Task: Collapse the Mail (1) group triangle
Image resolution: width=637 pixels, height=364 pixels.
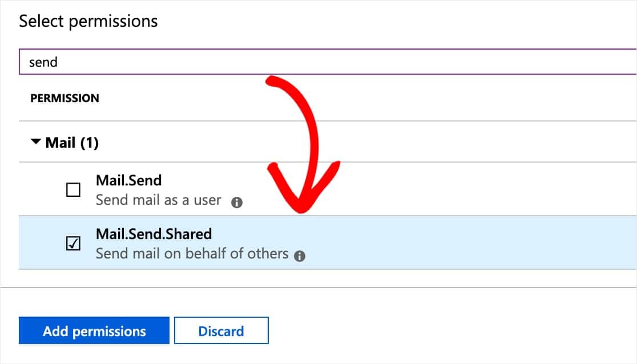Action: 36,142
